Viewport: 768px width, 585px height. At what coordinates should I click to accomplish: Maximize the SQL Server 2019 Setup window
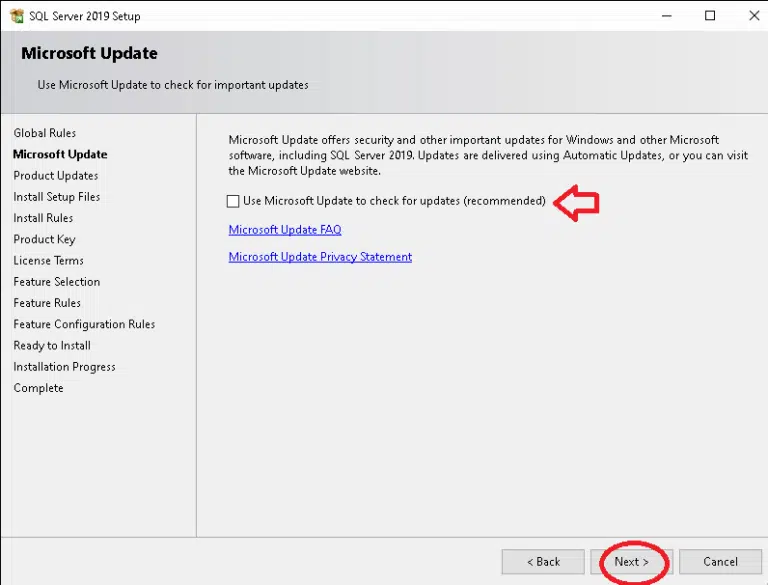[710, 16]
